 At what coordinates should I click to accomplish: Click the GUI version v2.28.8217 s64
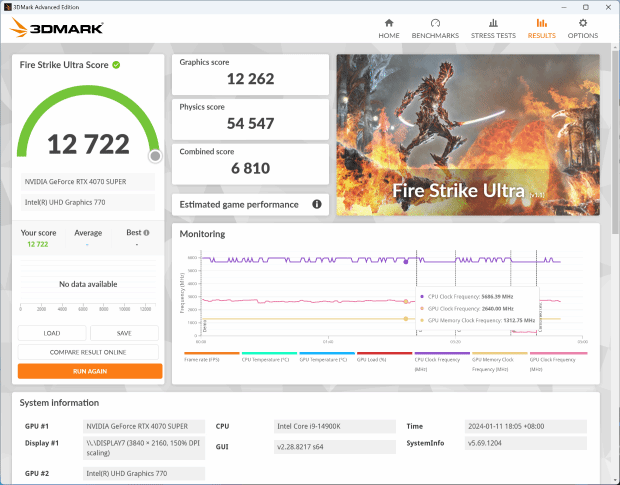tap(335, 447)
